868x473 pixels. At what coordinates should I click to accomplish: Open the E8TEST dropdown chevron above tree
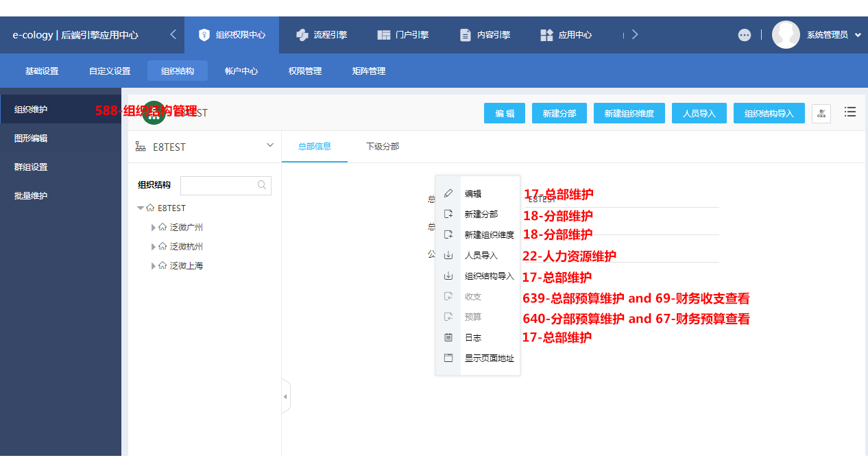point(270,146)
